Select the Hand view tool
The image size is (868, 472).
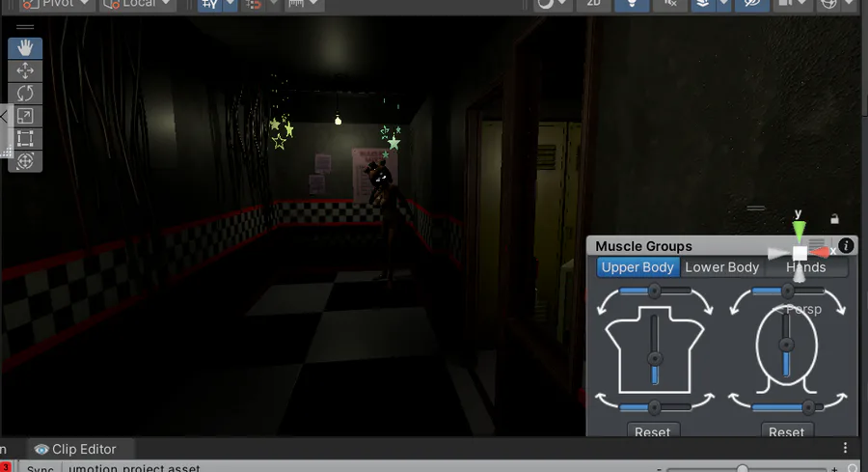pos(25,48)
